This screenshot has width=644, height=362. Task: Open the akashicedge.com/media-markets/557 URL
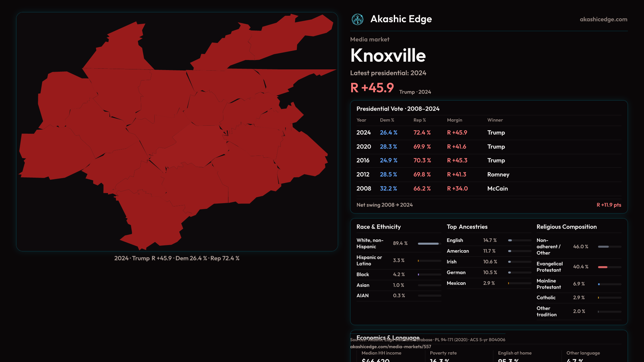click(390, 347)
